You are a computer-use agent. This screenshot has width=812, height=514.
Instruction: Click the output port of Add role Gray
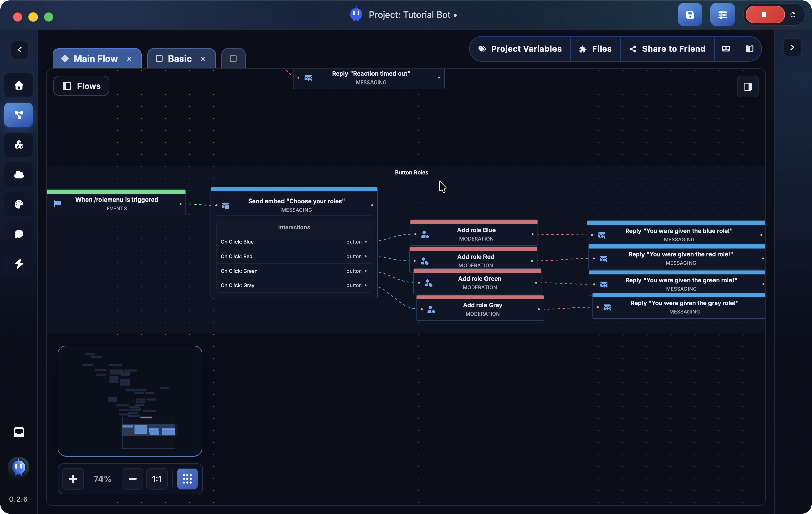539,309
